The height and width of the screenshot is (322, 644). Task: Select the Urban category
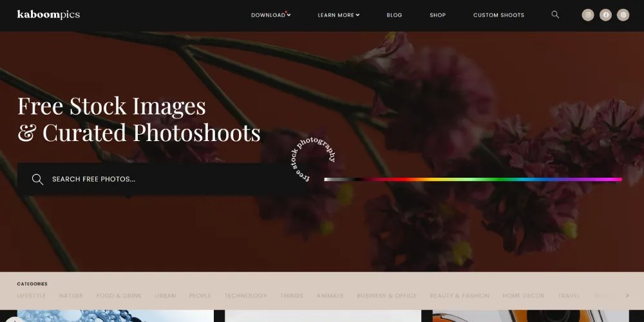[165, 296]
